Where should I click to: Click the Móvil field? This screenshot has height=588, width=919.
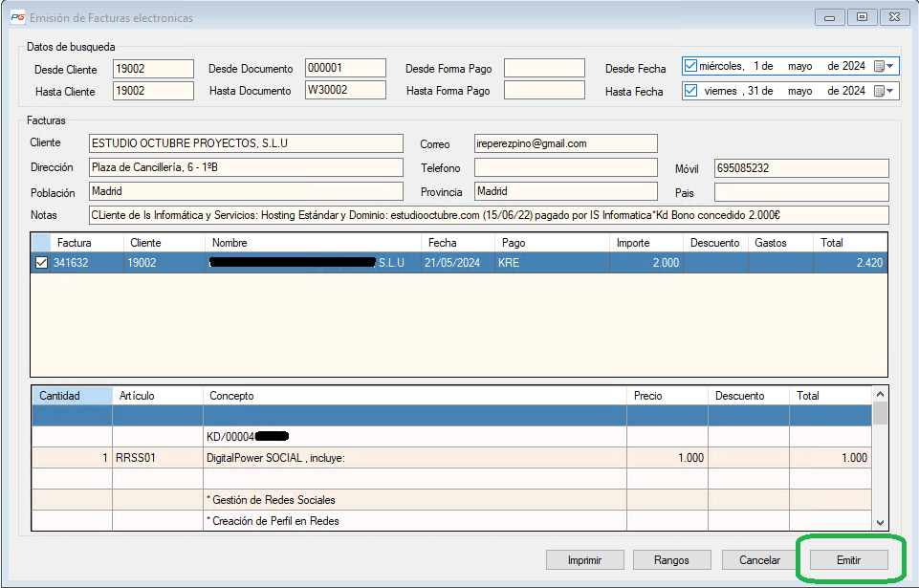pos(801,168)
